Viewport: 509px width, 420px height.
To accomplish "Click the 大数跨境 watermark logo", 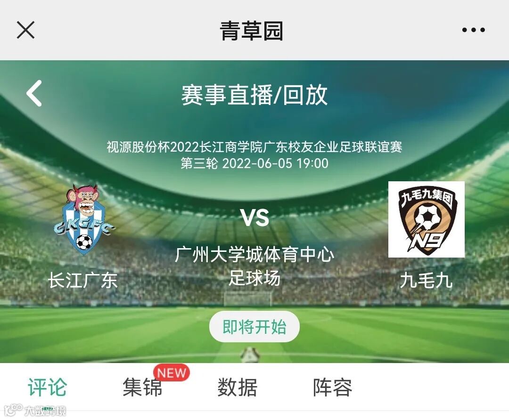I will 36,410.
